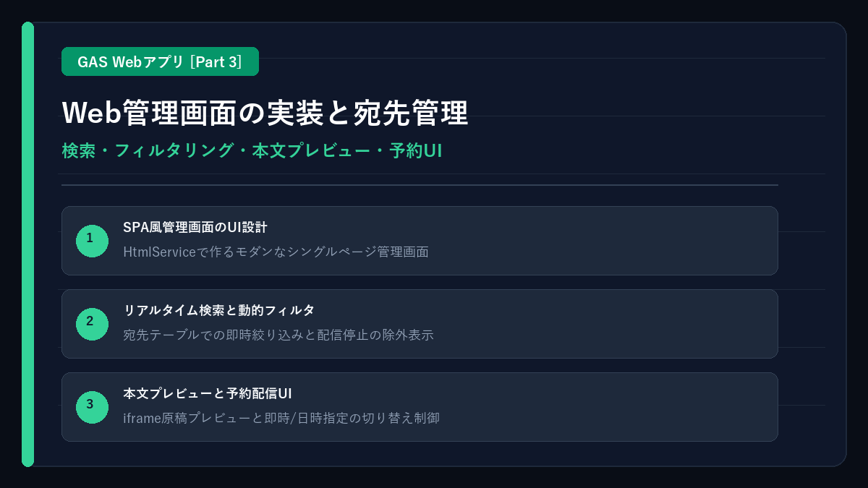The height and width of the screenshot is (488, 868).
Task: Click the HtmlService description line
Action: [x=276, y=252]
